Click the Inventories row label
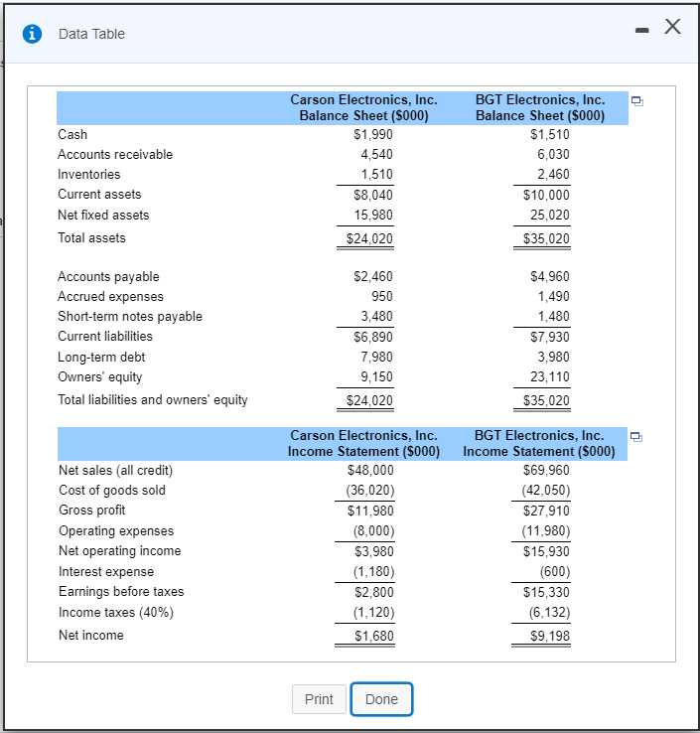Image resolution: width=700 pixels, height=733 pixels. 88,175
